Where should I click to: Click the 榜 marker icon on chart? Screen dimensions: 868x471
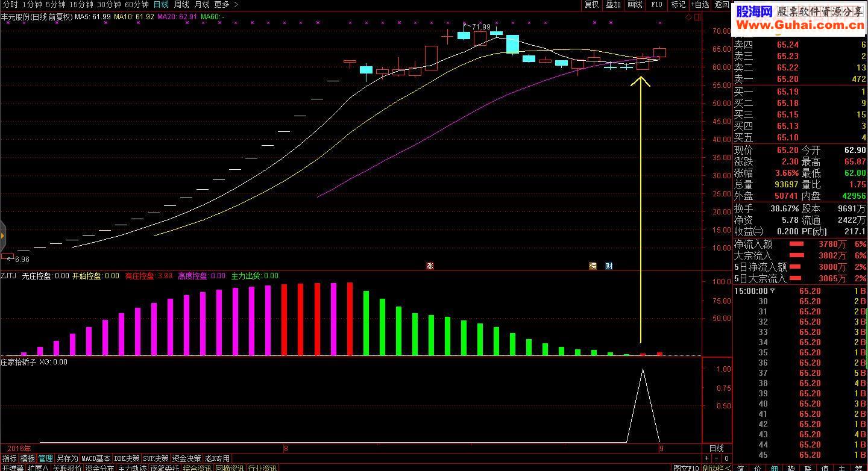(x=593, y=266)
